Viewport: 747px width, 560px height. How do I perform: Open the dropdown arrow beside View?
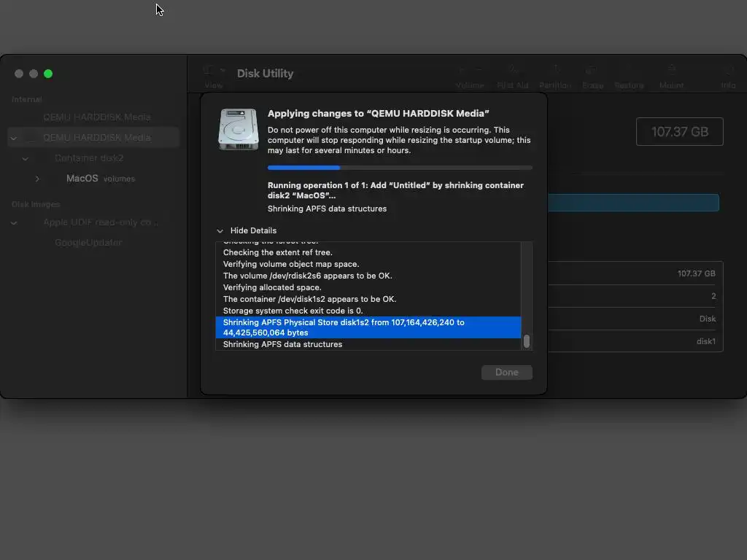coord(222,71)
